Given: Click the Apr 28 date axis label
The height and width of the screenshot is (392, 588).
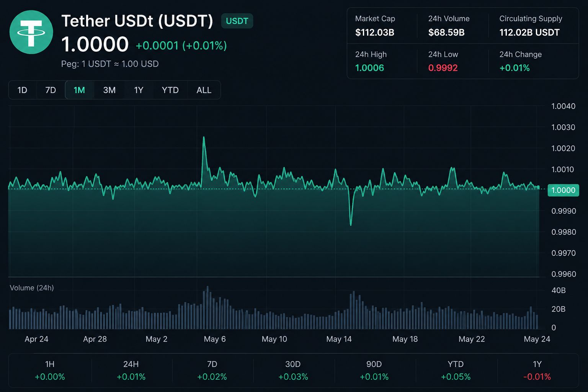Looking at the screenshot, I should point(95,339).
